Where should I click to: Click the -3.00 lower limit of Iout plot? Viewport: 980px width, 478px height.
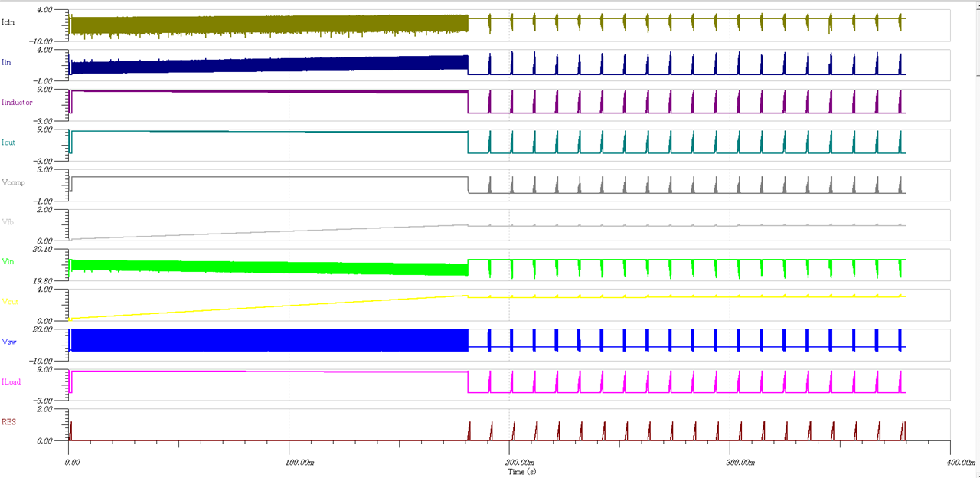point(43,161)
